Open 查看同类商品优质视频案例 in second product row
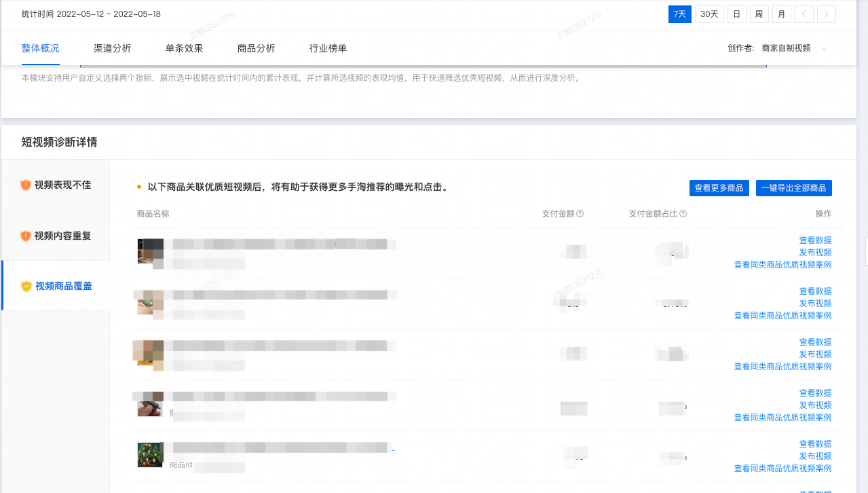This screenshot has height=493, width=868. tap(782, 315)
